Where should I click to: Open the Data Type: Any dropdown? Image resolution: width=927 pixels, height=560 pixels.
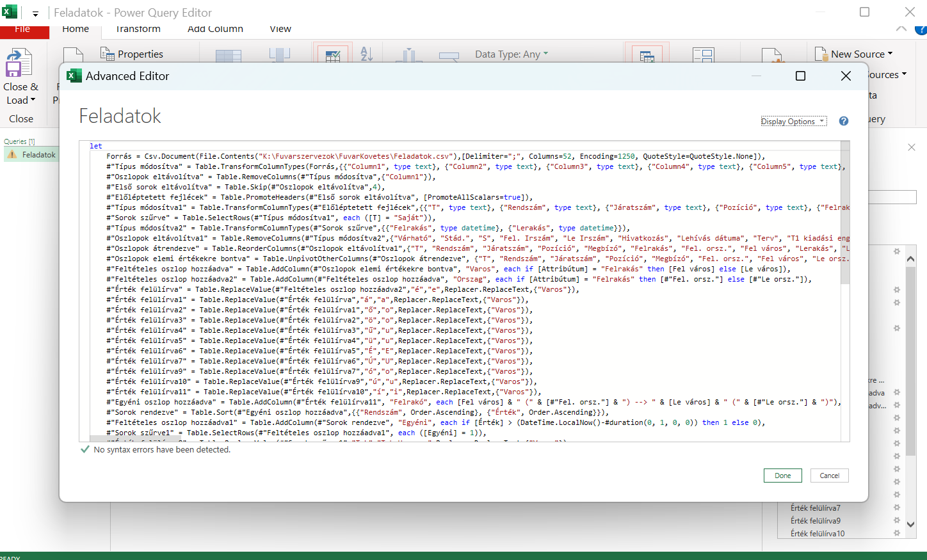pos(512,54)
